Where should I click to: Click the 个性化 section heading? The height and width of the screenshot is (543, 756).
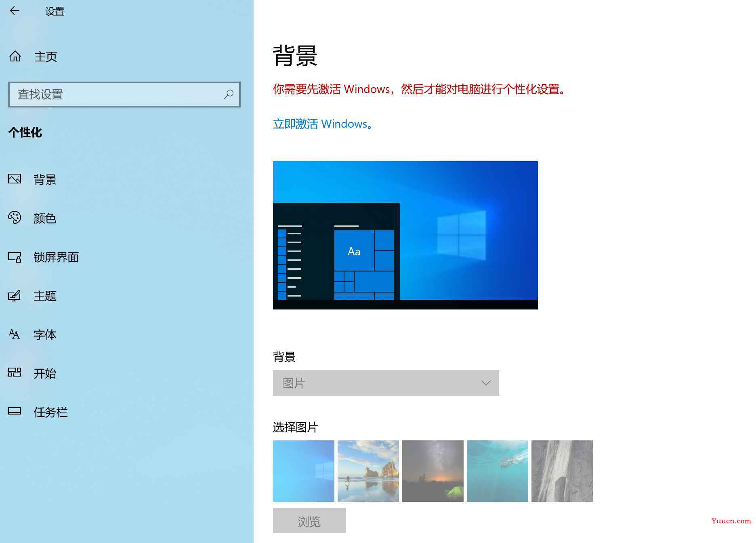[x=25, y=132]
